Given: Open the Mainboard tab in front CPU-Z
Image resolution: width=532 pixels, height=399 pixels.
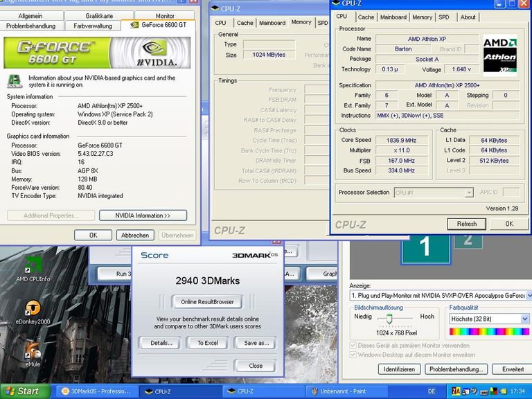Looking at the screenshot, I should pyautogui.click(x=393, y=17).
